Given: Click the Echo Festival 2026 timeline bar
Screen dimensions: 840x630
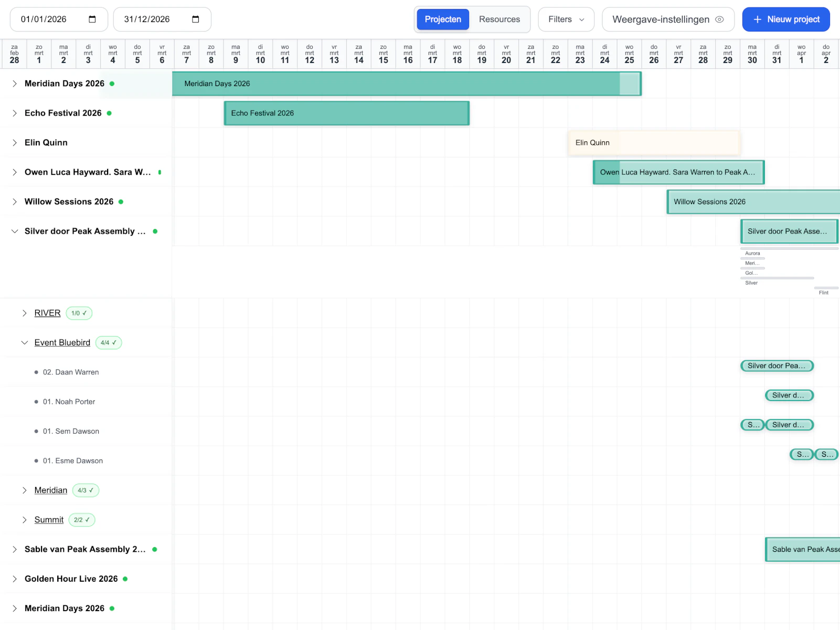Looking at the screenshot, I should 346,113.
